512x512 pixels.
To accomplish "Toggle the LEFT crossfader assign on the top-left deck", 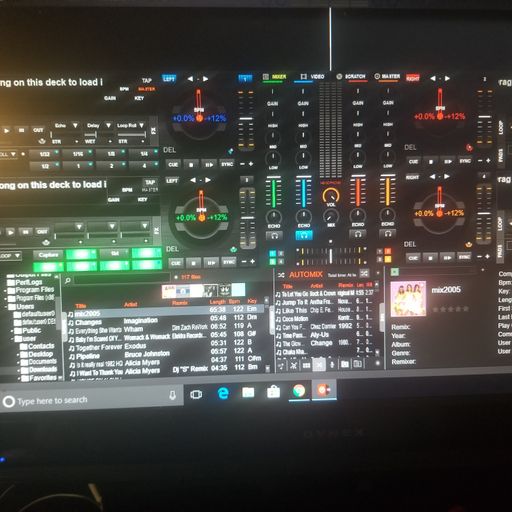I will pos(169,79).
